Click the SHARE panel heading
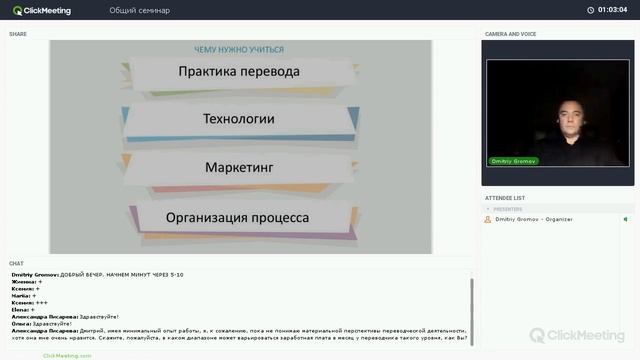Viewport: 640px width, 360px height. coord(18,34)
